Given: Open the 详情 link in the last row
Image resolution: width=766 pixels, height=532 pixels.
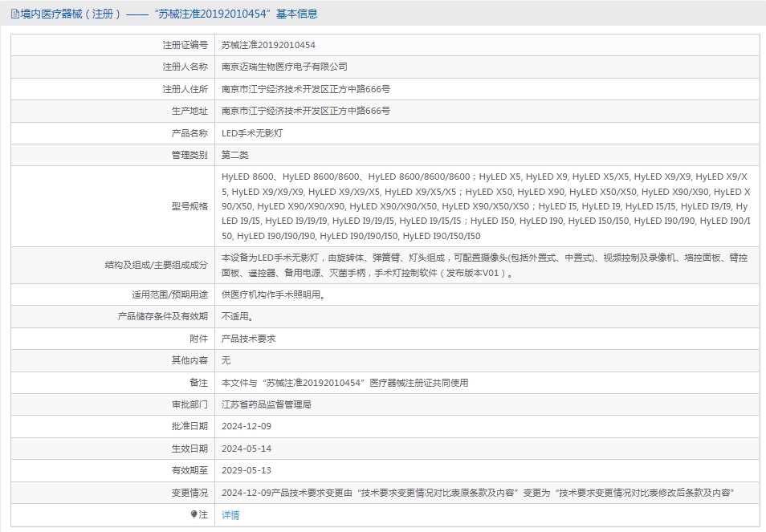Looking at the screenshot, I should click(x=230, y=515).
